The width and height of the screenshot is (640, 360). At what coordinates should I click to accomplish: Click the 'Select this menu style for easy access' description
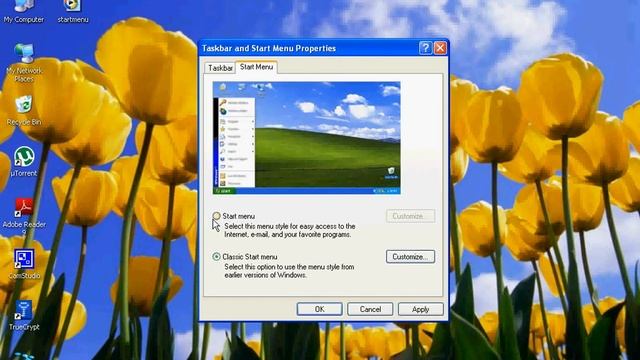pyautogui.click(x=290, y=230)
